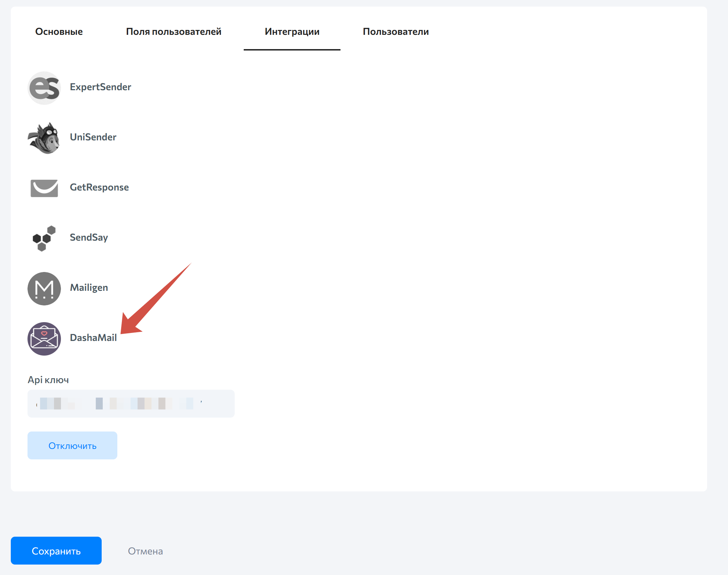This screenshot has height=575, width=728.
Task: Cancel changes via Отмена
Action: tap(146, 551)
